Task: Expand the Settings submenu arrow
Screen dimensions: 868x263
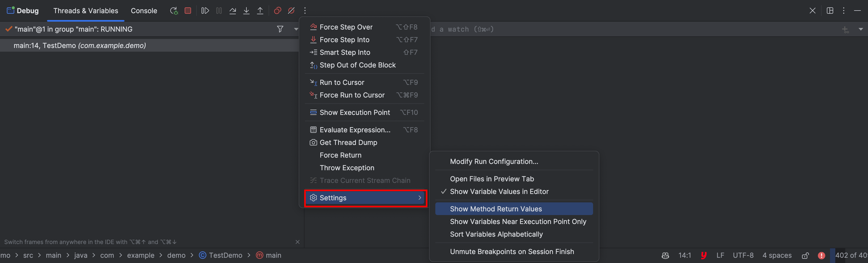Action: 419,198
